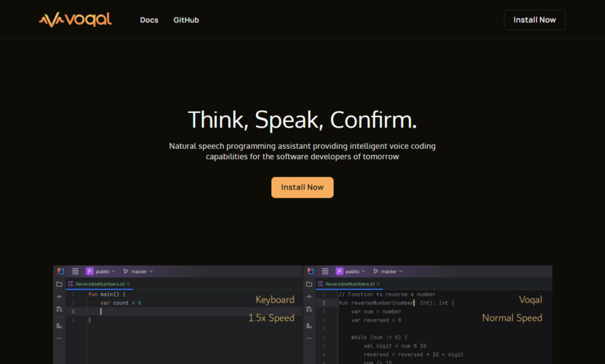Expand the master branch dropdown in Keyboard IDE
The height and width of the screenshot is (364, 605).
click(142, 272)
